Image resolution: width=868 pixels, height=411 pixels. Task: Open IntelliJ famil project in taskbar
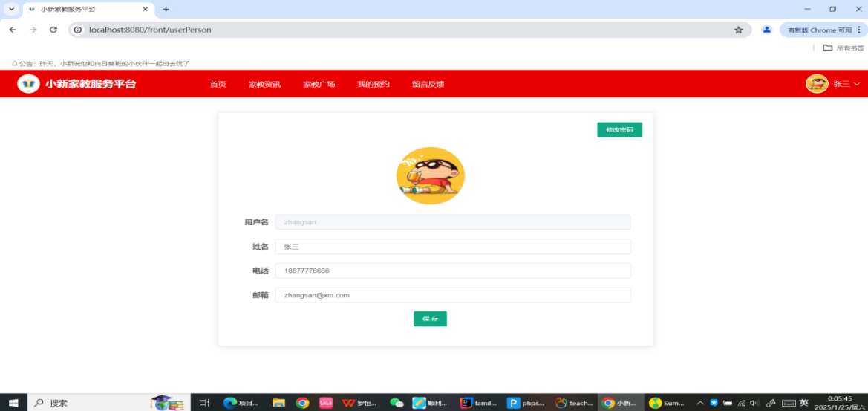pyautogui.click(x=478, y=403)
